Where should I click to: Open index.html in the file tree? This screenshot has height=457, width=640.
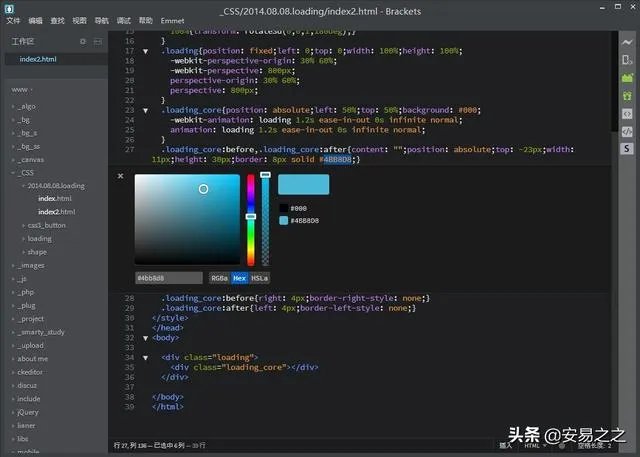(x=54, y=199)
